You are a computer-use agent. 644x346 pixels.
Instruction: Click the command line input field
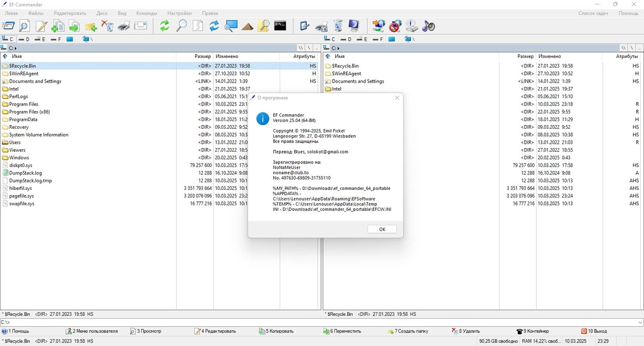coord(322,322)
